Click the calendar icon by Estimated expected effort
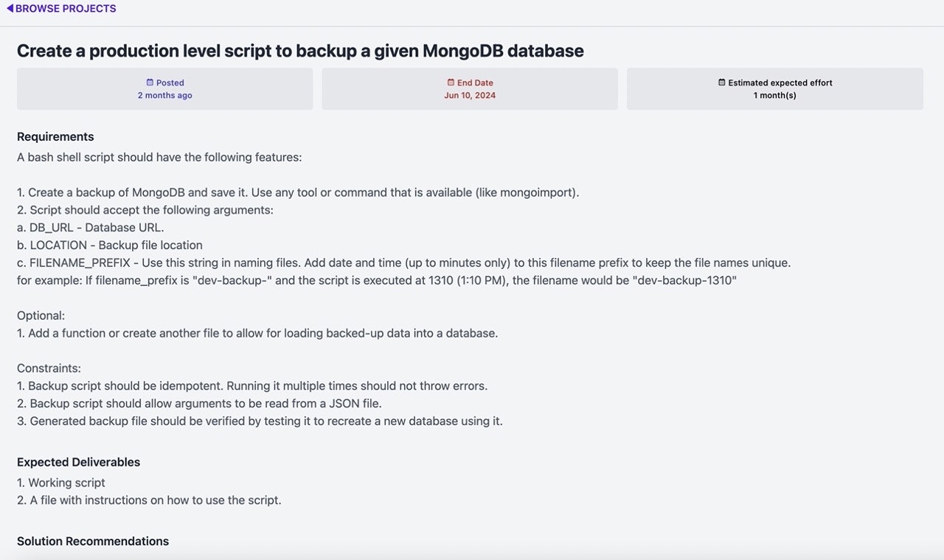Viewport: 944px width, 560px height. [x=722, y=83]
